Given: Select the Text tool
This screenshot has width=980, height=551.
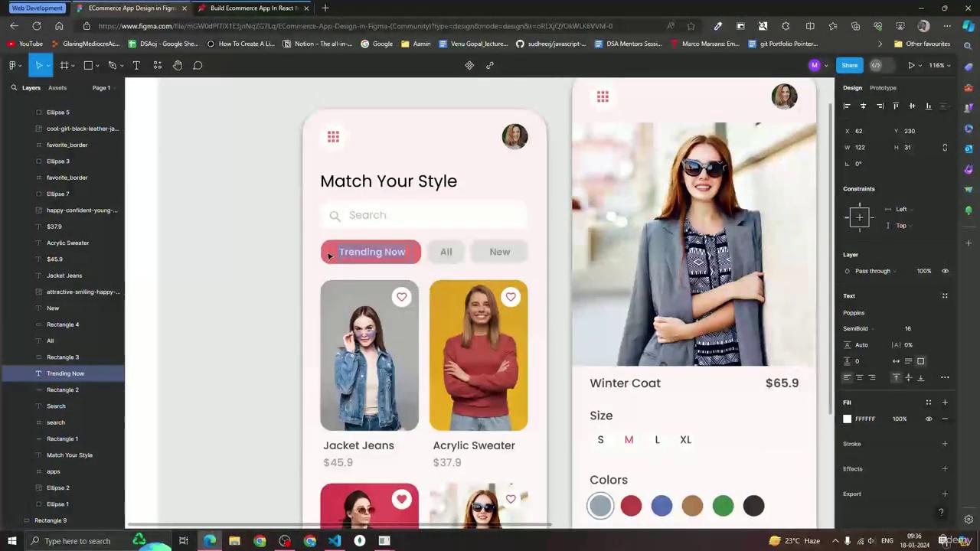Looking at the screenshot, I should click(136, 65).
